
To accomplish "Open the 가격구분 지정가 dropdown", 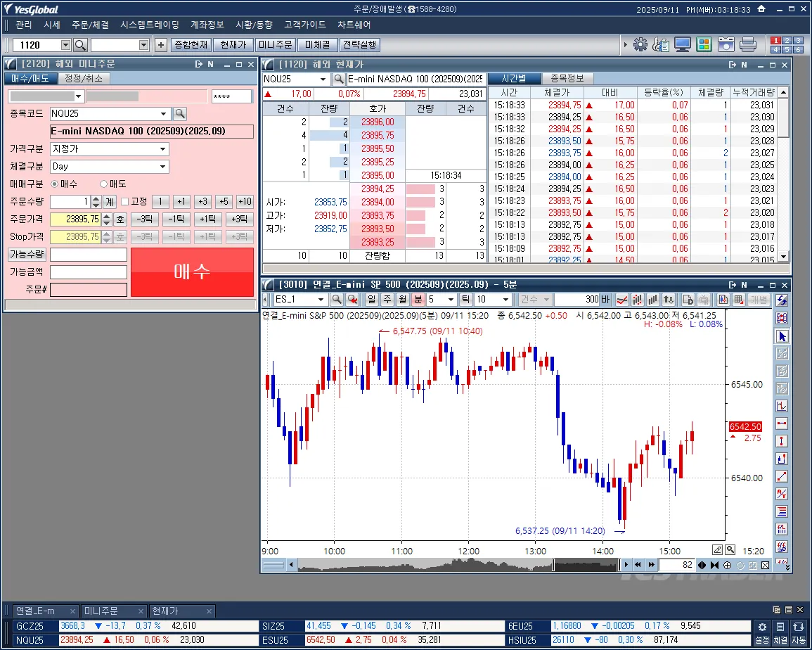I will click(x=163, y=149).
